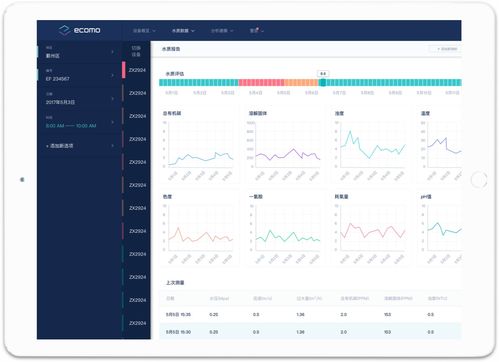The height and width of the screenshot is (362, 499).
Task: Click the 上次测量 section heading
Action: [175, 283]
